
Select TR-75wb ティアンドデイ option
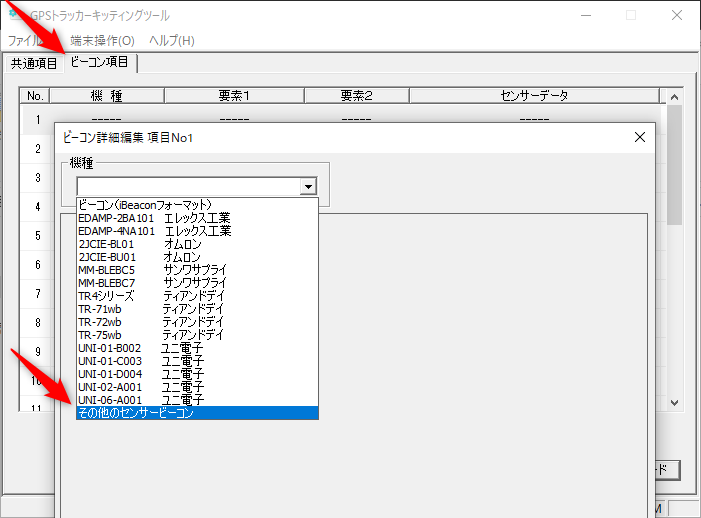(x=197, y=335)
